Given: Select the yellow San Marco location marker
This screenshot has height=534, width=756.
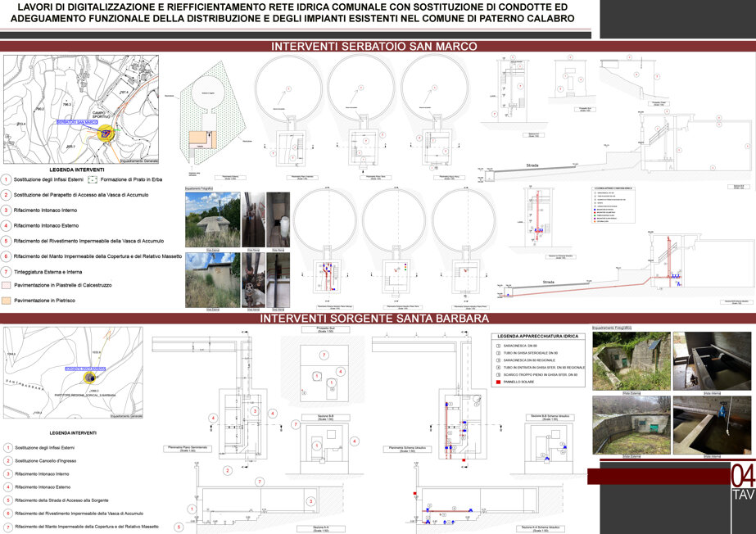Looking at the screenshot, I should point(106,133).
